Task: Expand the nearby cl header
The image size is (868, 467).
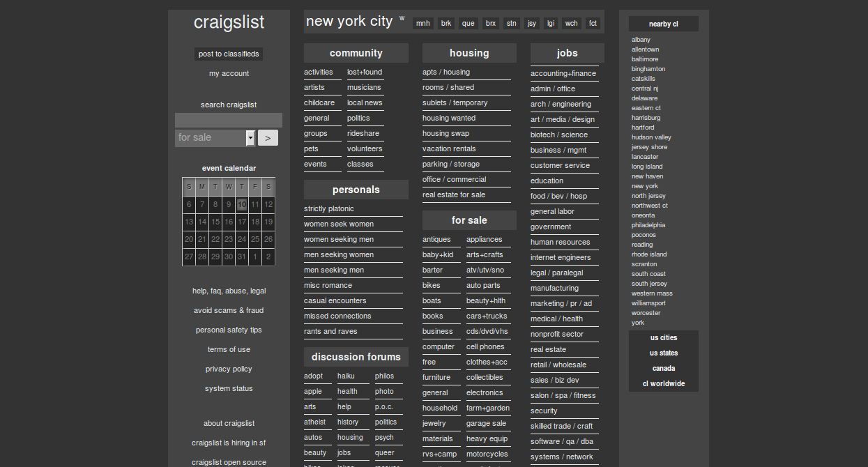Action: pos(664,24)
